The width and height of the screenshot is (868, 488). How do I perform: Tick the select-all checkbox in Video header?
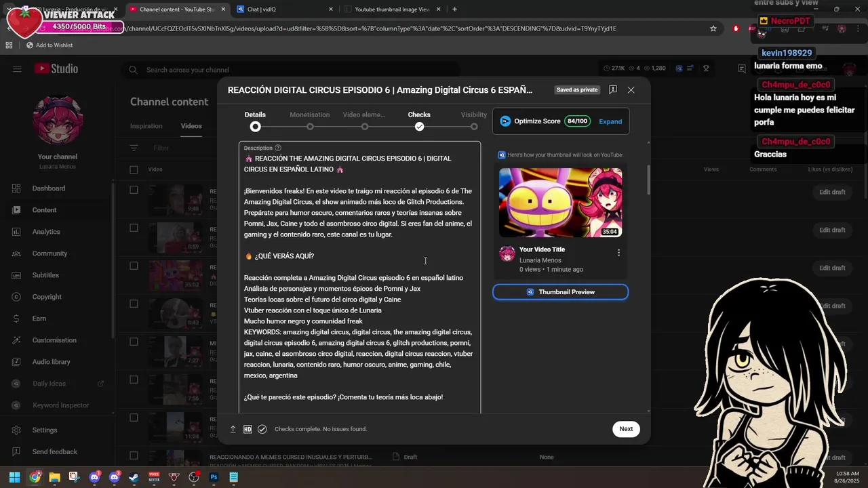tap(134, 169)
